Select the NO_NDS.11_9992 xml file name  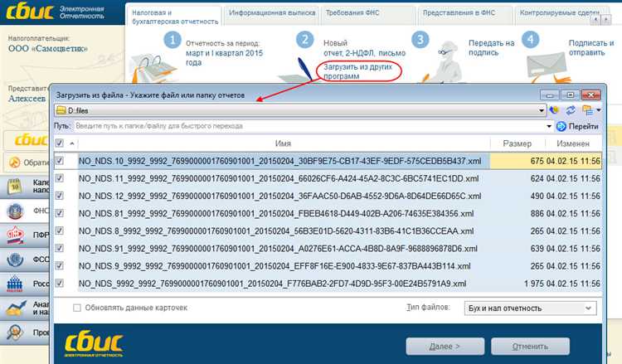279,178
